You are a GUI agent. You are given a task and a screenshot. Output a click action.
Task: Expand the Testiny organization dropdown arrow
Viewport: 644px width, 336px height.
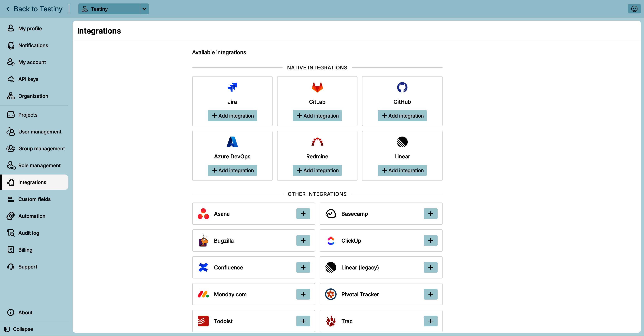(144, 9)
